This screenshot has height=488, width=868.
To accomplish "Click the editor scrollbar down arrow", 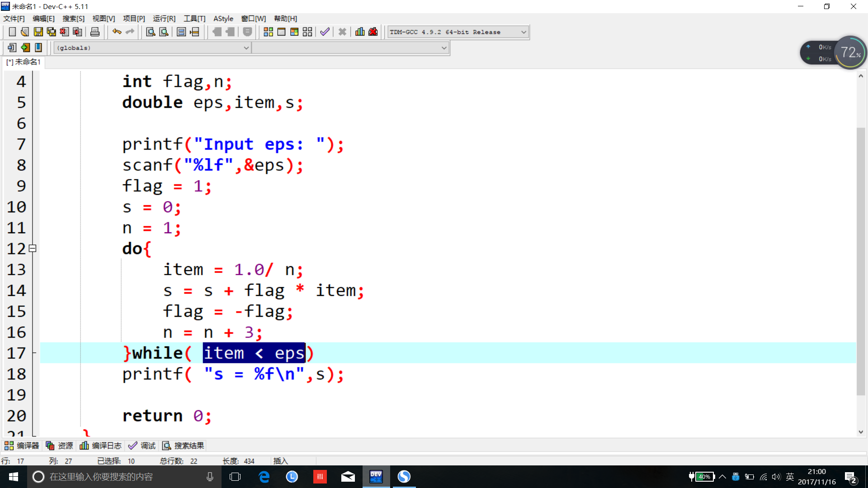I will point(861,432).
